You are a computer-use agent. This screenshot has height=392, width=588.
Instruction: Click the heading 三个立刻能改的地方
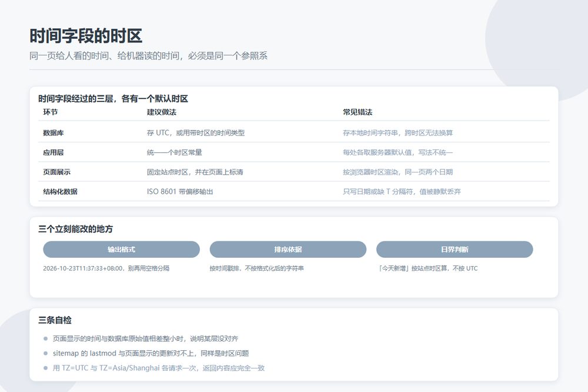(75, 229)
